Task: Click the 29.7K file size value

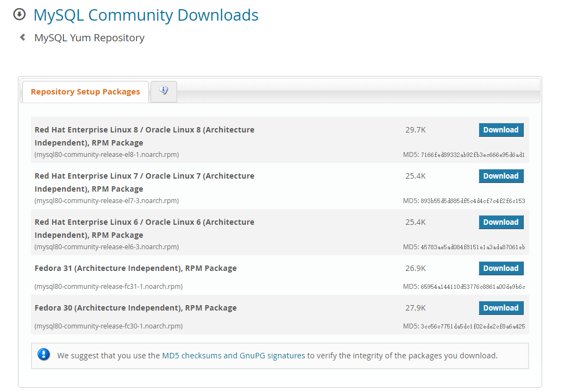Action: pyautogui.click(x=416, y=130)
